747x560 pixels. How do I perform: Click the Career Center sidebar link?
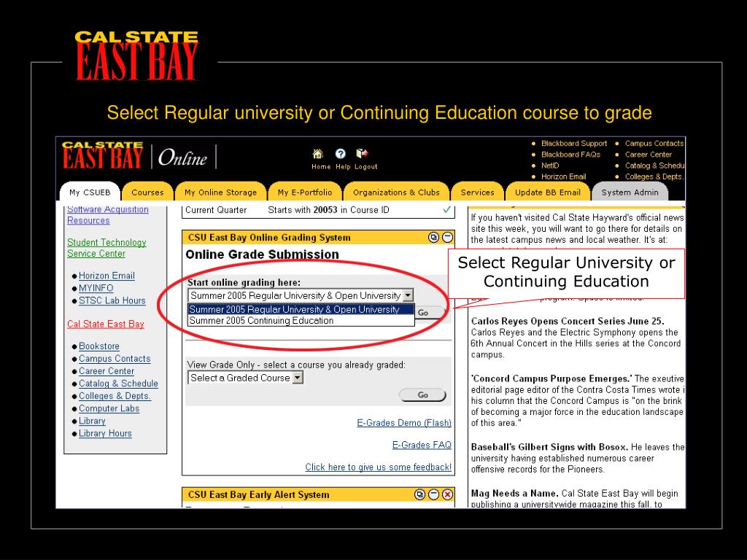point(107,371)
